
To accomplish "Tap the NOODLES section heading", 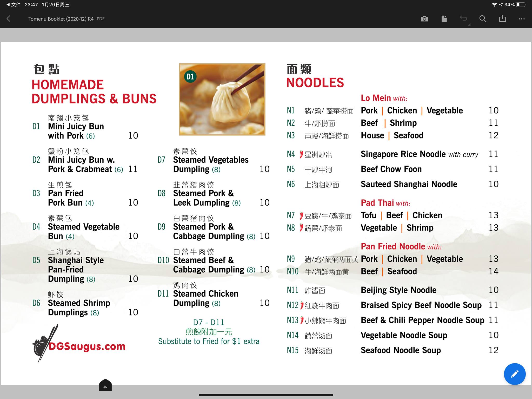I will tap(315, 83).
